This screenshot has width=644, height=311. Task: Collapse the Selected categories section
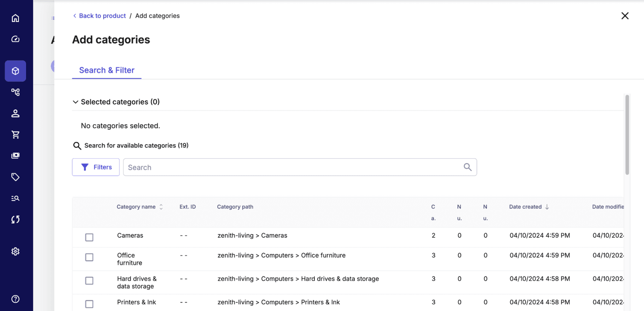(76, 102)
